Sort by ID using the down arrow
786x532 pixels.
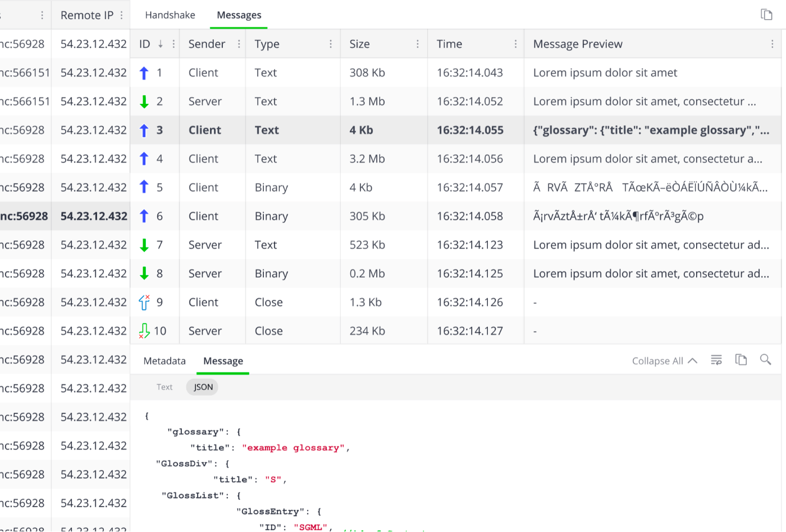(x=161, y=44)
